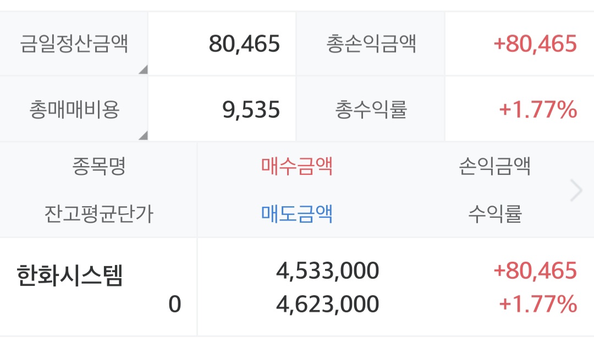Click the 수익률 column header
594x364 pixels.
tap(495, 214)
